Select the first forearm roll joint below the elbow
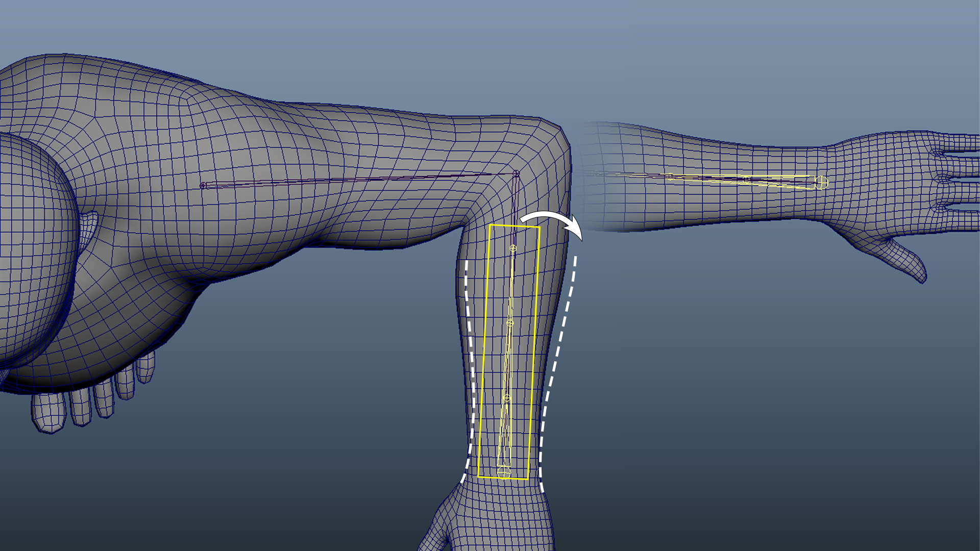 click(x=513, y=248)
